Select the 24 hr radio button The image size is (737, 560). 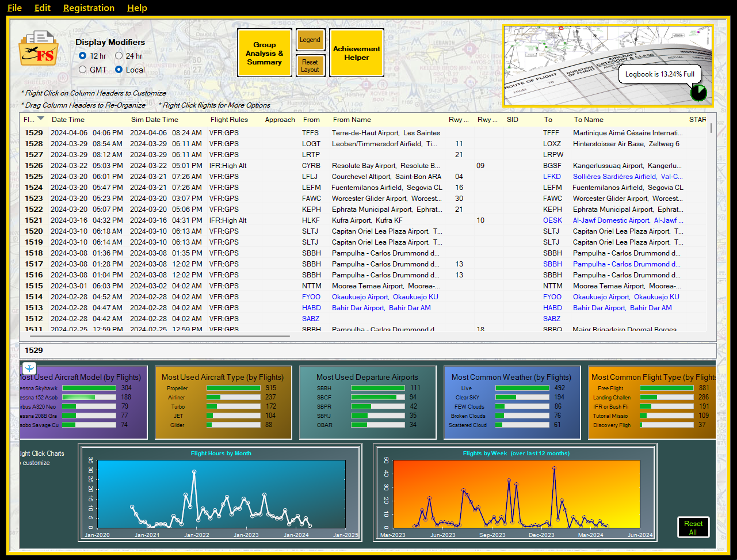coord(119,56)
